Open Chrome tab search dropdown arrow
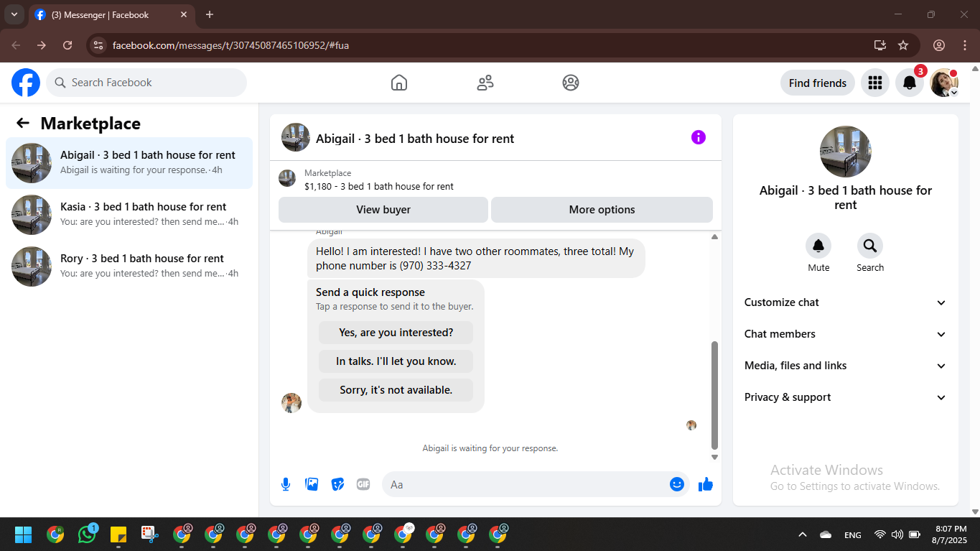980x551 pixels. coord(14,14)
